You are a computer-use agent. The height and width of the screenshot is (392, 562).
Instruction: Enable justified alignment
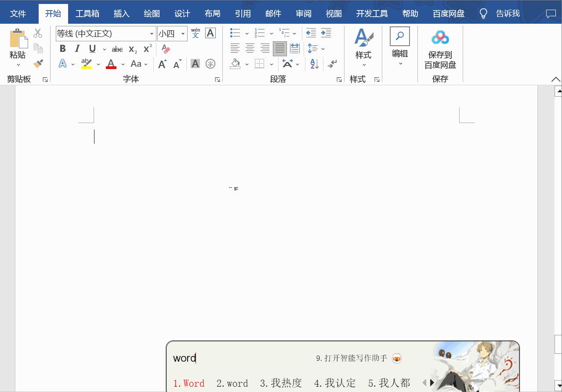coord(279,48)
